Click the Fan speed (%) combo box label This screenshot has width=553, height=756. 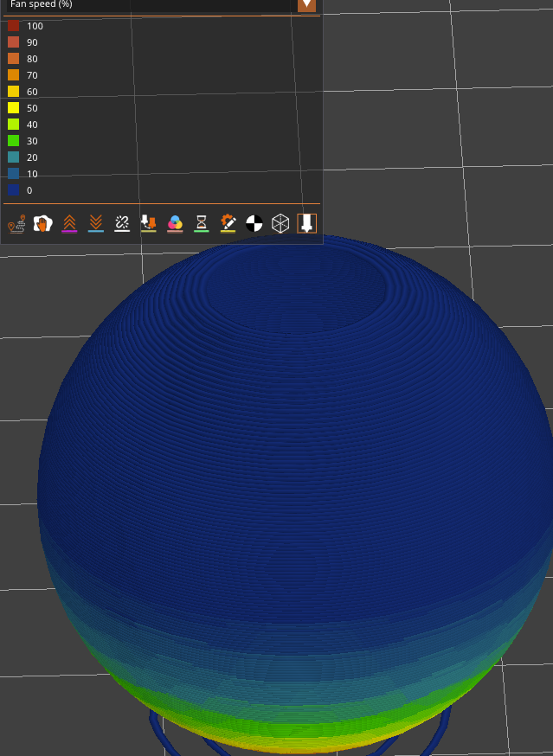pyautogui.click(x=41, y=4)
